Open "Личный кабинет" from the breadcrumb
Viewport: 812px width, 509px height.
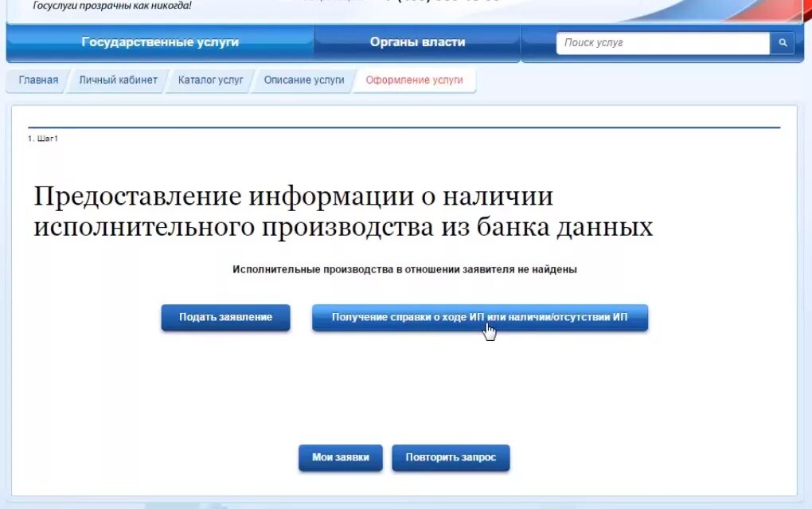coord(118,80)
